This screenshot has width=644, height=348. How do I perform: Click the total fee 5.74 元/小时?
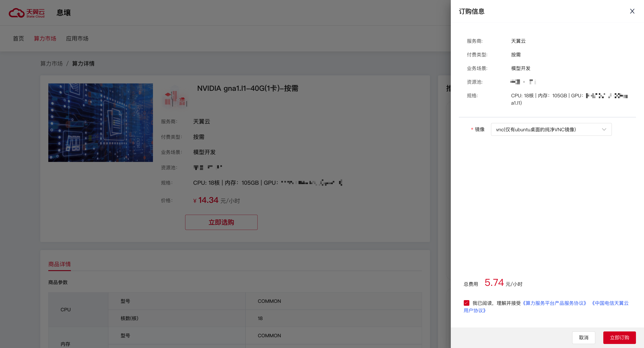click(x=503, y=283)
